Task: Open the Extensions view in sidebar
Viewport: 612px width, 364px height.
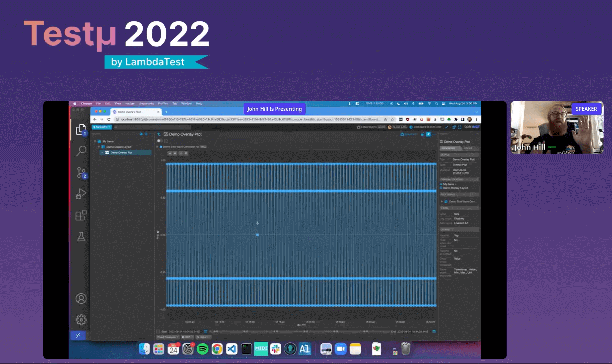Action: click(x=81, y=215)
